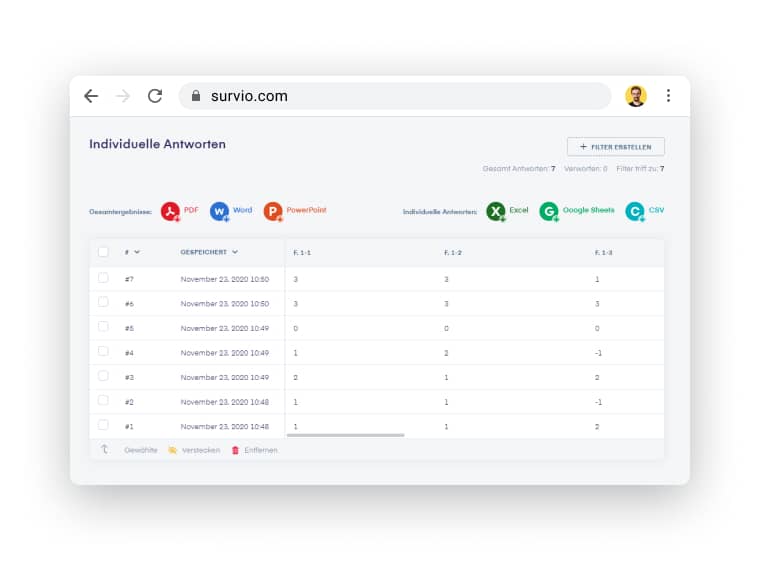Viewport: 760px width, 570px height.
Task: Open the browser three-dot menu
Action: [x=668, y=95]
